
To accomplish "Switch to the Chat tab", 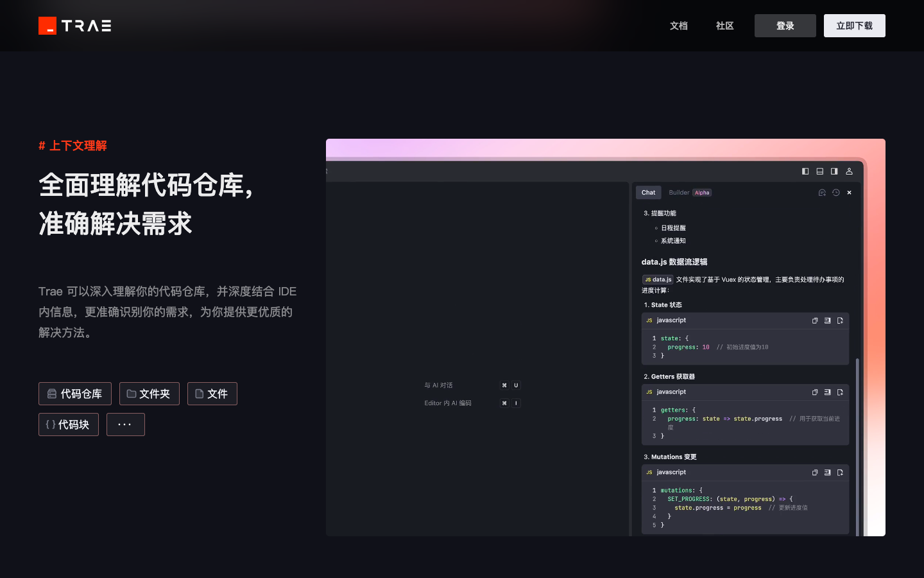I will coord(649,193).
